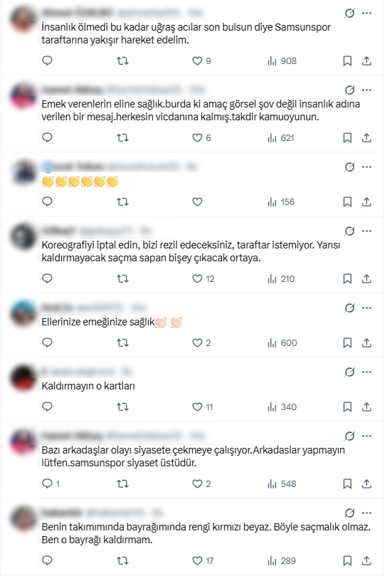Reply to 'Emek verenlerin eline sağlık' post
The width and height of the screenshot is (392, 576).
click(48, 137)
